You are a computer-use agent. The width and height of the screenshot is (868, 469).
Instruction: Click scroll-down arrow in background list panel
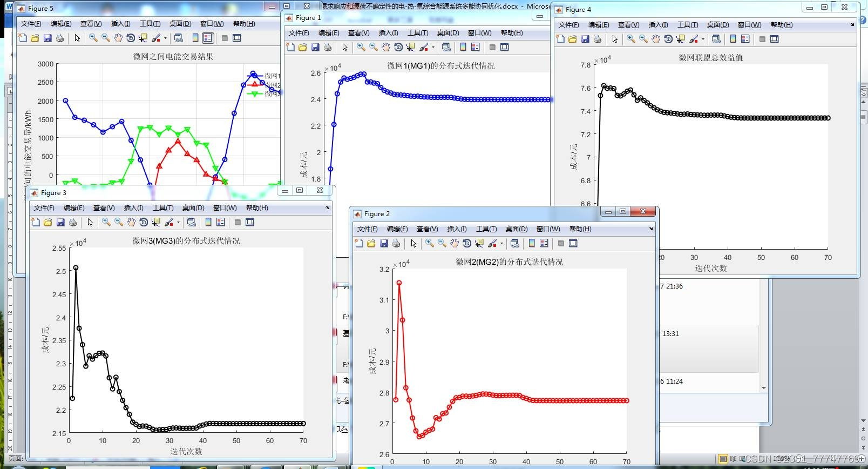(763, 388)
